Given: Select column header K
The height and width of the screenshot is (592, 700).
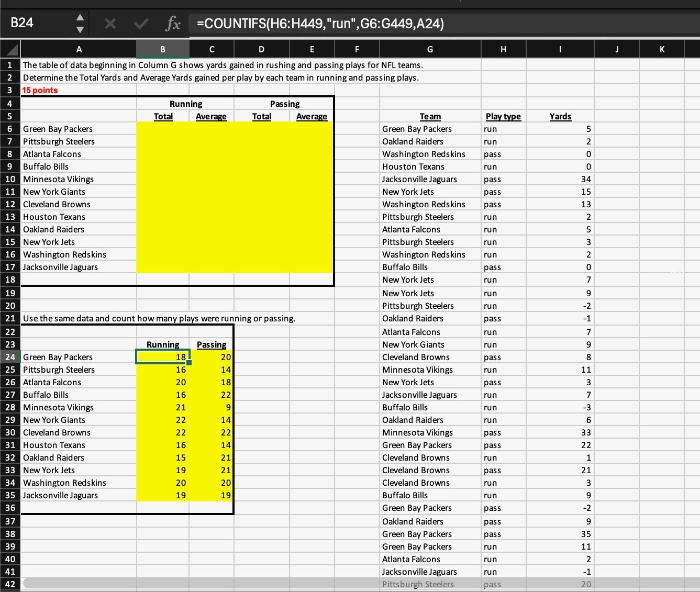Looking at the screenshot, I should (x=661, y=49).
